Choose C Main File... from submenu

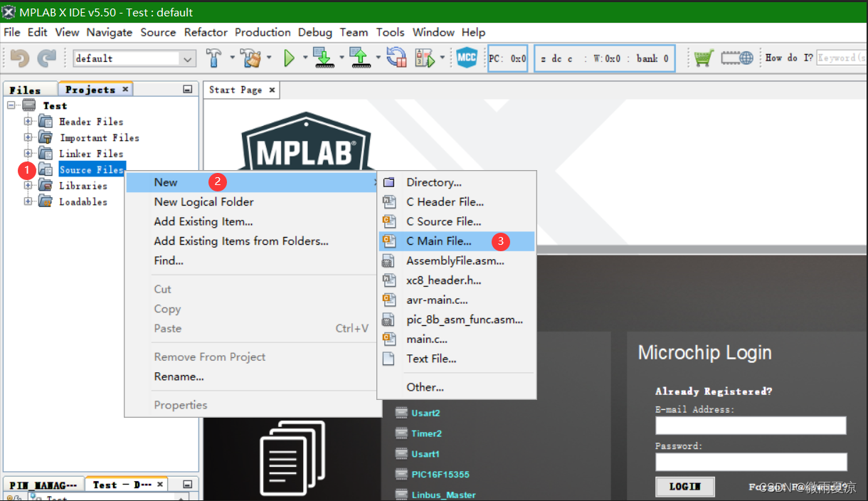457,241
